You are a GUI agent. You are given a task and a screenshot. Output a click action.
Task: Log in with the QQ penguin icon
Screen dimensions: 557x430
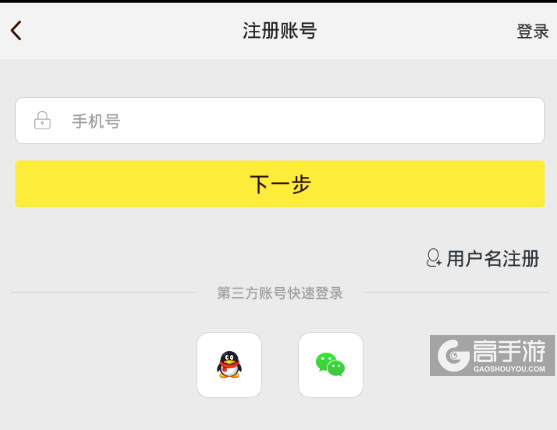coord(229,364)
